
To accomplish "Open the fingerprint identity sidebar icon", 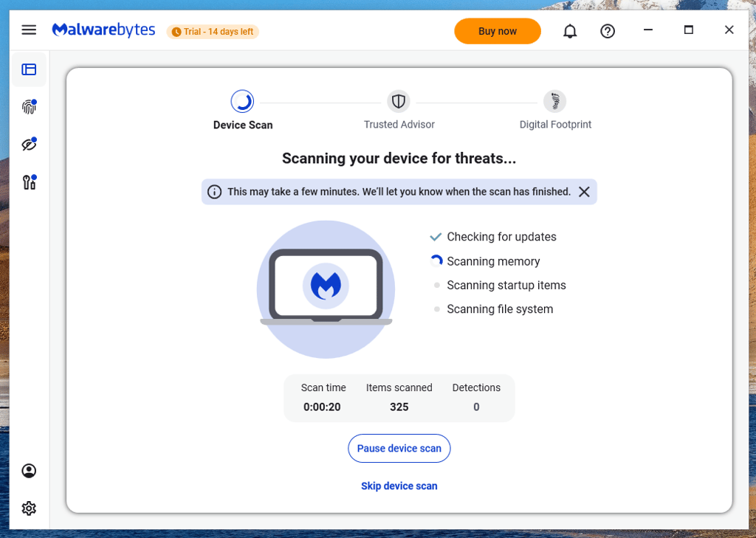I will pyautogui.click(x=30, y=106).
